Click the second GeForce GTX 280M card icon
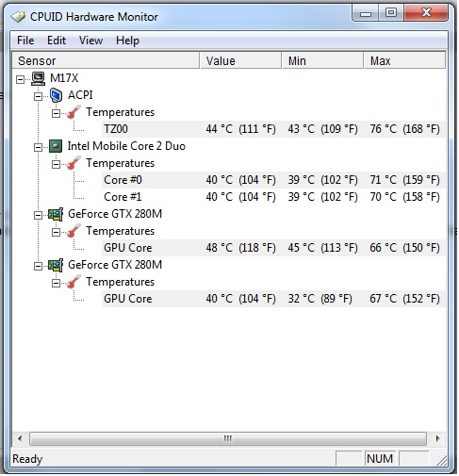Screen dimensions: 459x476 (56, 265)
